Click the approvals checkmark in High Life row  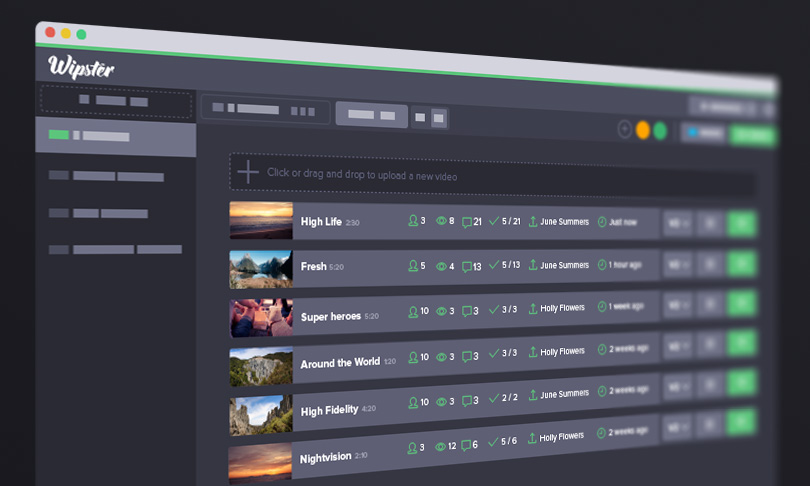coord(494,221)
